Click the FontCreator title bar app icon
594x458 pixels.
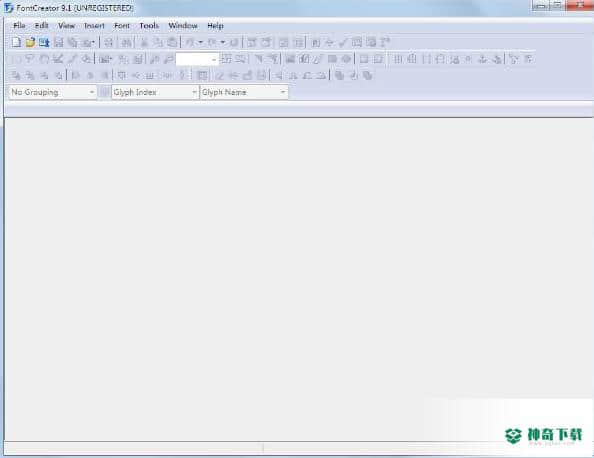(8, 8)
